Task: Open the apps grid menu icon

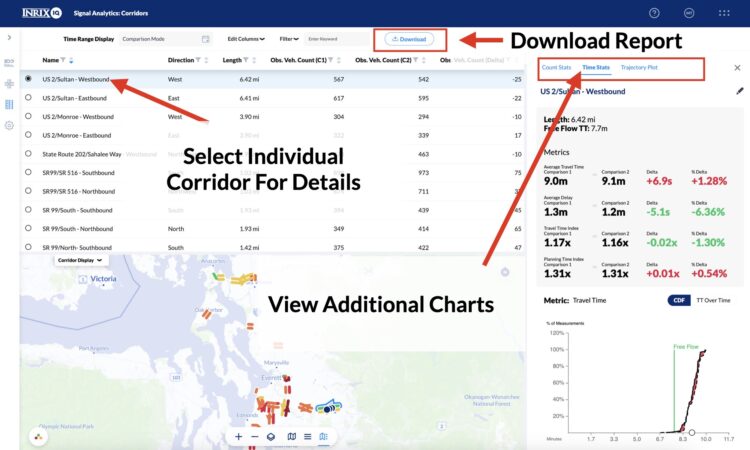Action: click(x=724, y=13)
